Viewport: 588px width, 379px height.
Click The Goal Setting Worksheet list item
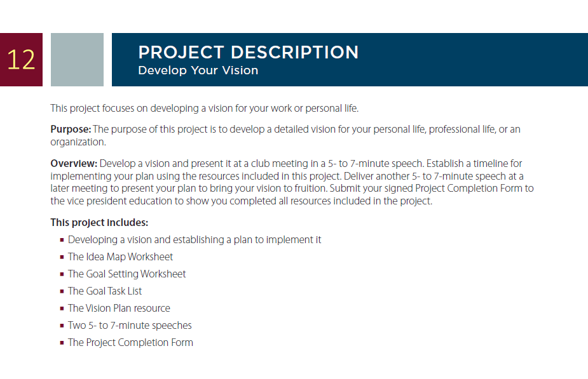coord(126,274)
